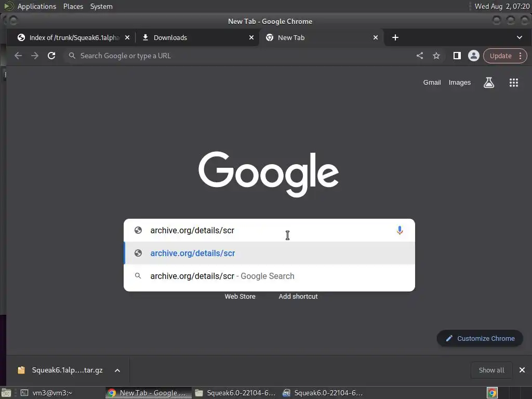Click show desktop icon in taskbar
Screen dimensions: 532x399
point(6,393)
